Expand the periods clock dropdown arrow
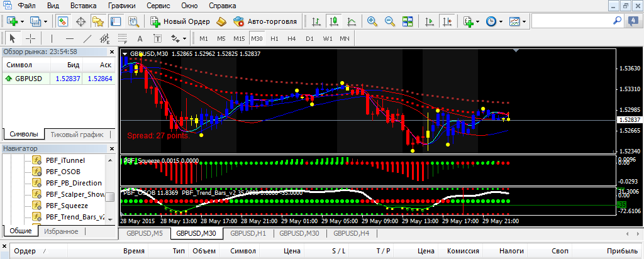This screenshot has height=259, width=644. 501,21
